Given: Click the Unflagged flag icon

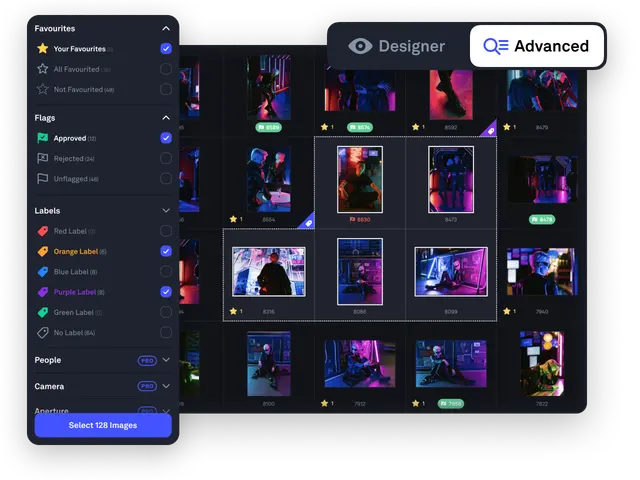Looking at the screenshot, I should [x=42, y=179].
